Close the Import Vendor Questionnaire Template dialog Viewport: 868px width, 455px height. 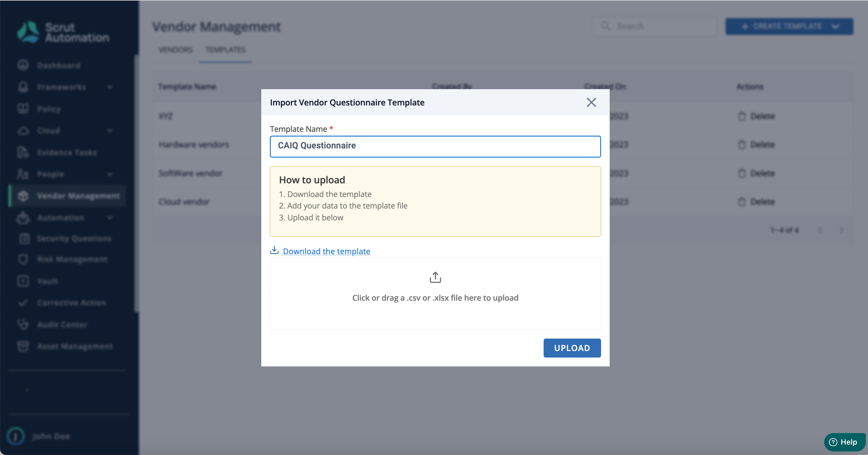(x=591, y=102)
